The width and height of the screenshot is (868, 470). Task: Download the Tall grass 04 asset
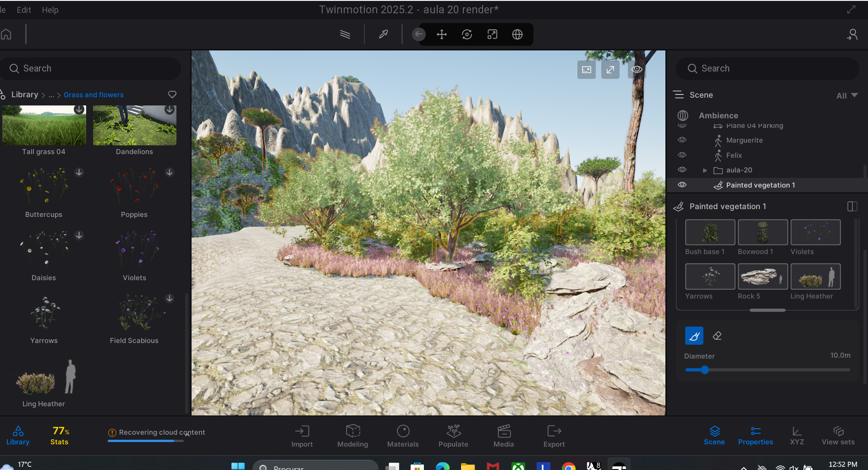click(79, 110)
